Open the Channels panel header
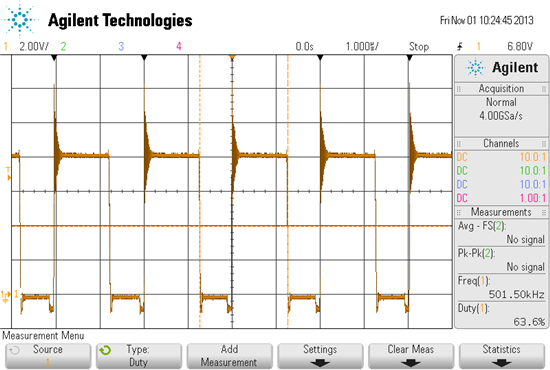The height and width of the screenshot is (370, 550). point(502,143)
